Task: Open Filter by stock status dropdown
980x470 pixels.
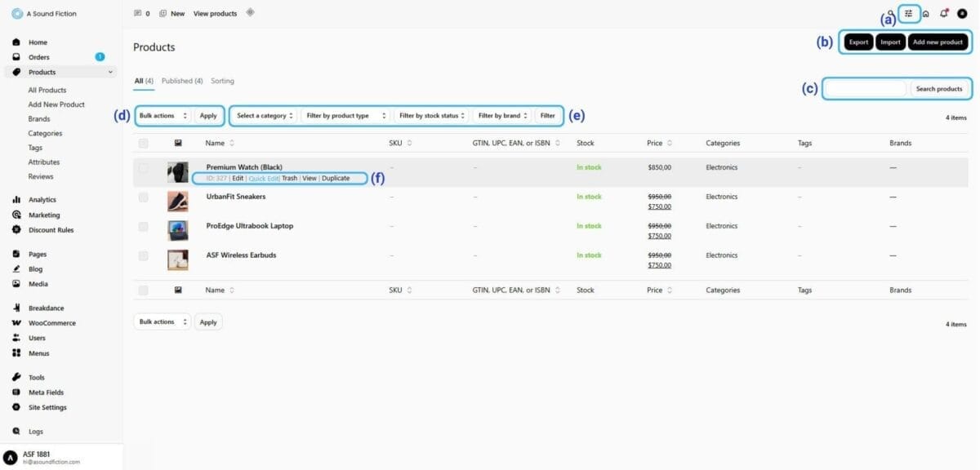Action: (x=432, y=116)
